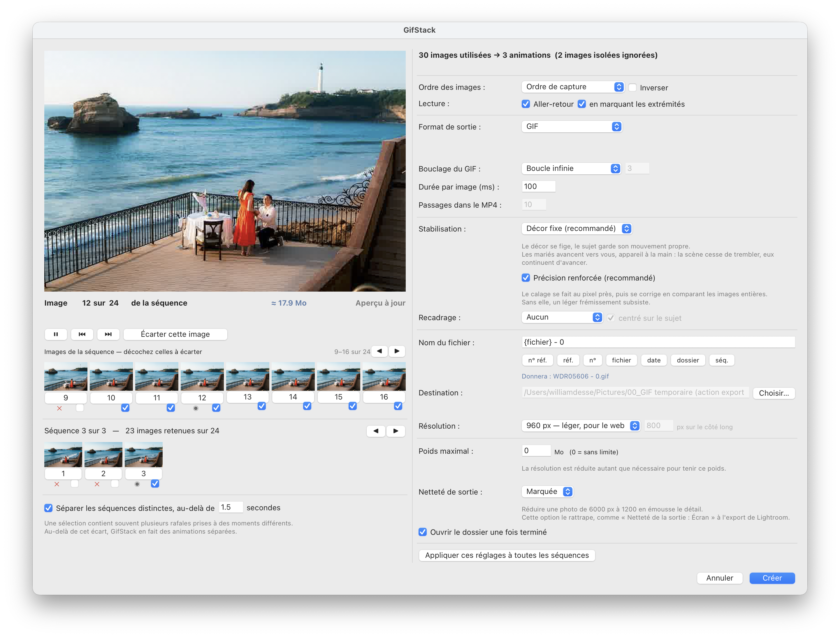Click Appliquer ces réglages à toutes les séquences
The image size is (840, 638).
(507, 555)
